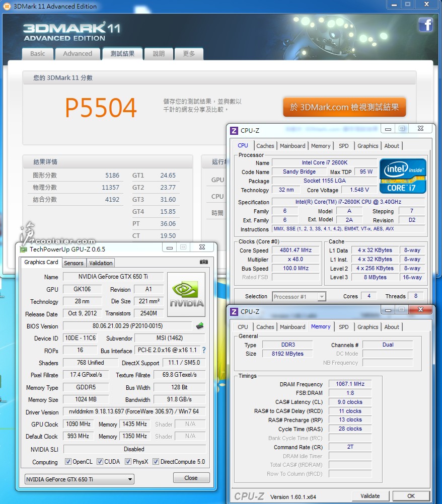Click the Memory Size value 8192 MBytes

[x=287, y=354]
